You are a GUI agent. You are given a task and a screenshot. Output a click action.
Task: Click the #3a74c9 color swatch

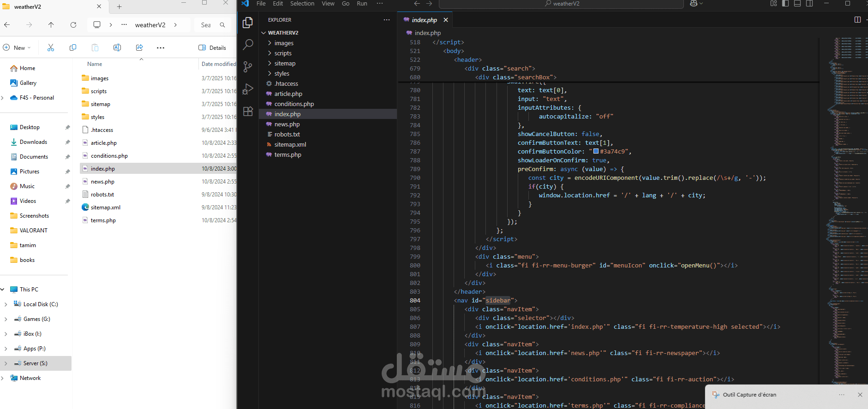pyautogui.click(x=596, y=151)
